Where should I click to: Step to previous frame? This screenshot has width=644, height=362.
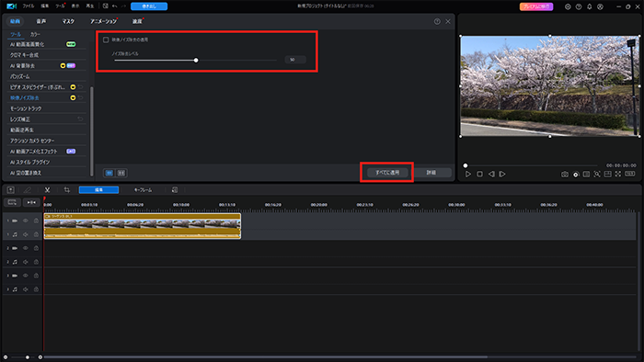(x=491, y=175)
